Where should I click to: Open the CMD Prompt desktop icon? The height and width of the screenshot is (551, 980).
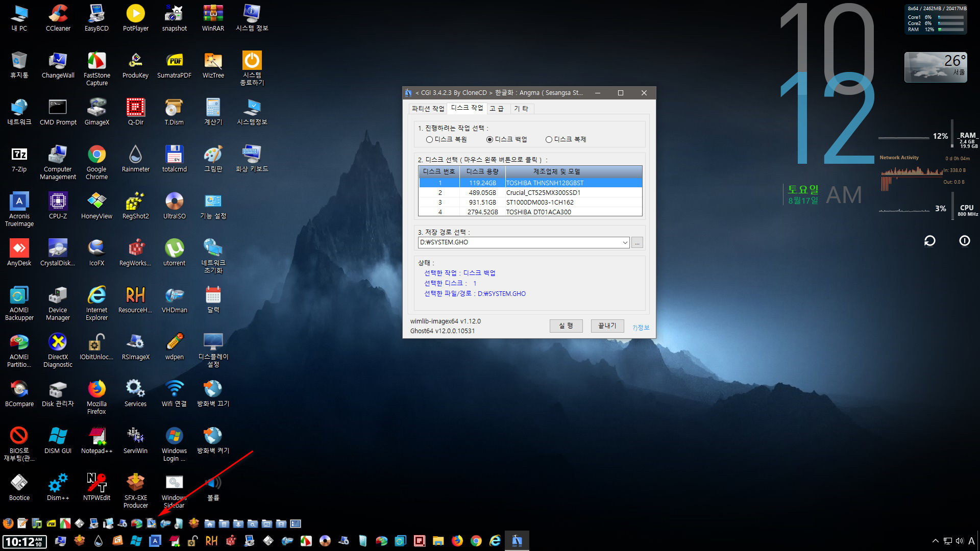58,112
